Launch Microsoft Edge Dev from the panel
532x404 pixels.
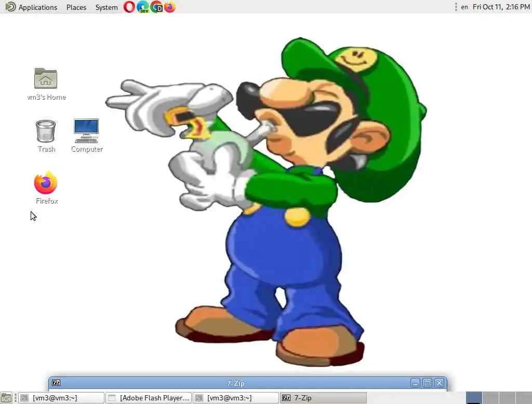pos(143,7)
